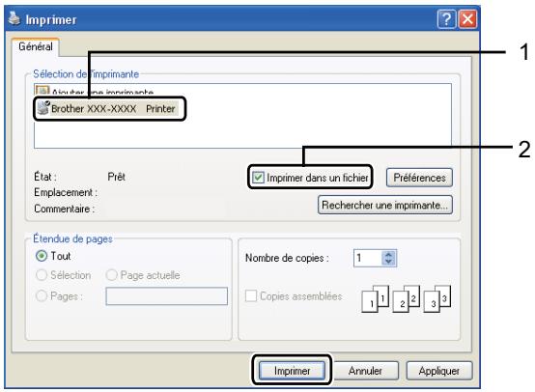535x392 pixels.
Task: Choose the Sélection radio option
Action: [42, 275]
